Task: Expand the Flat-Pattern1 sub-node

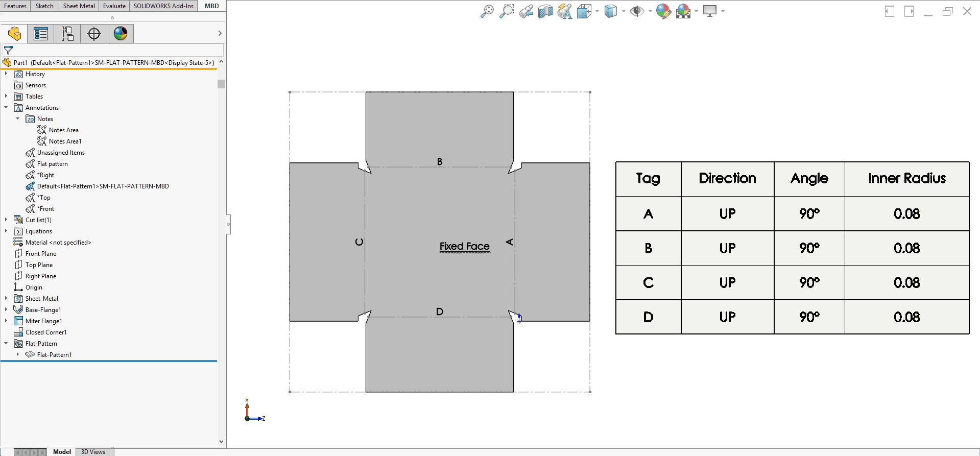Action: [18, 355]
